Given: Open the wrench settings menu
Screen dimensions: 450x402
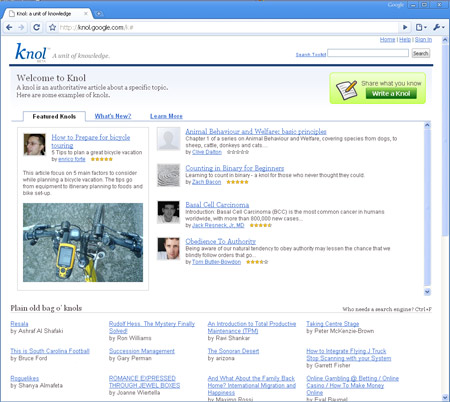Looking at the screenshot, I should click(x=439, y=27).
